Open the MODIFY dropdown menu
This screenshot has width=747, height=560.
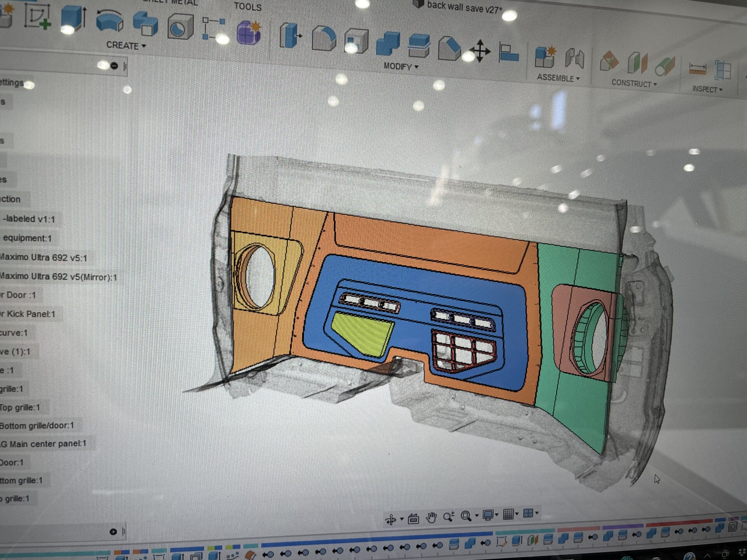click(x=401, y=66)
